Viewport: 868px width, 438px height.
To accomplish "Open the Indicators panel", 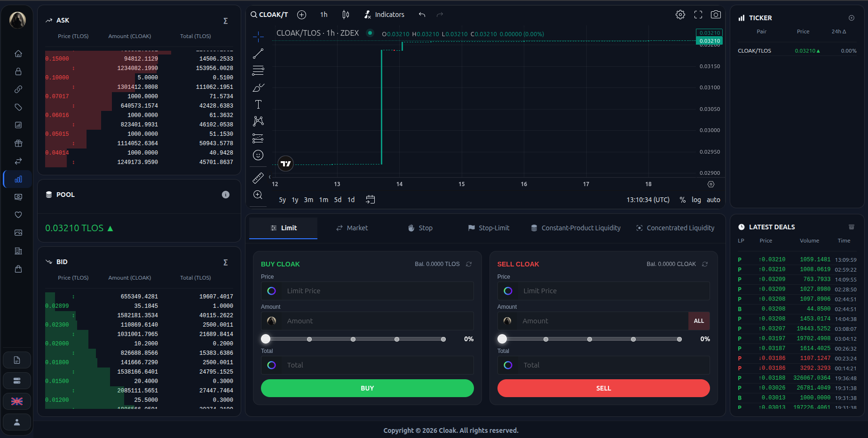I will (x=384, y=14).
